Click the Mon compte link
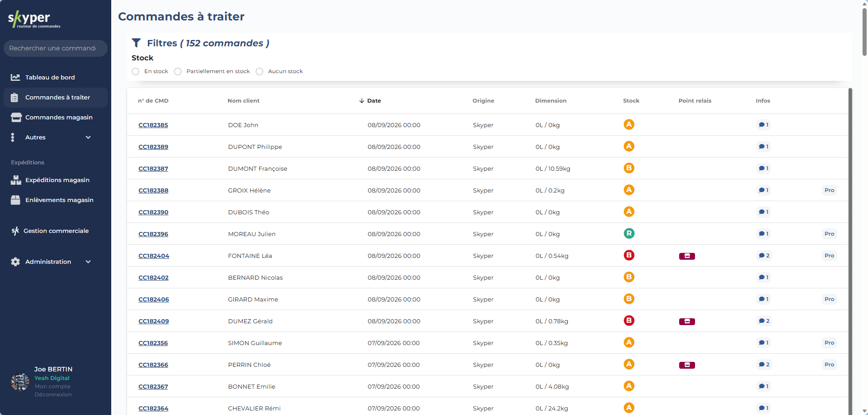 click(52, 386)
